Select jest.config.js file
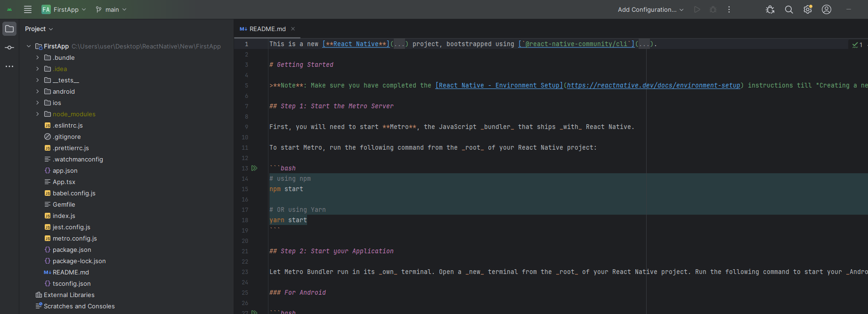This screenshot has height=314, width=868. pyautogui.click(x=67, y=227)
